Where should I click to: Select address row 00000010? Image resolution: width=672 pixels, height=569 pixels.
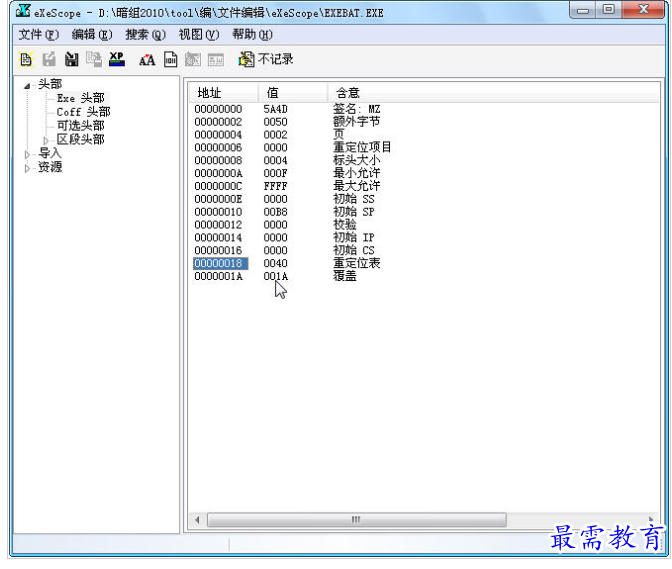[x=218, y=212]
